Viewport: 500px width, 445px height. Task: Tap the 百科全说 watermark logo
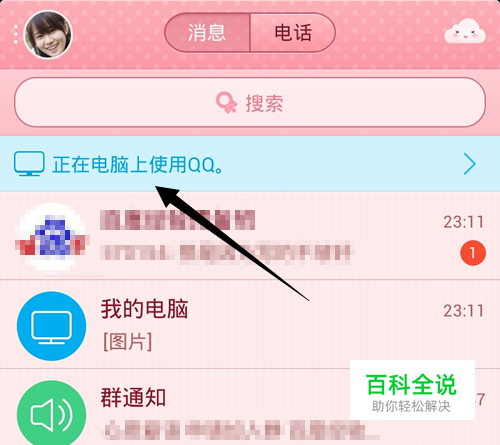pos(412,390)
